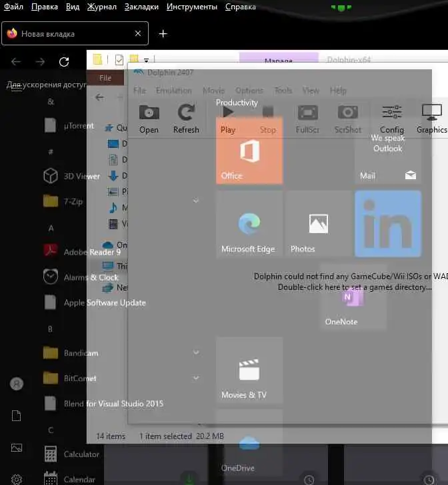Stop emulation with the Stop button
Screen dimensions: 448x485
click(268, 119)
